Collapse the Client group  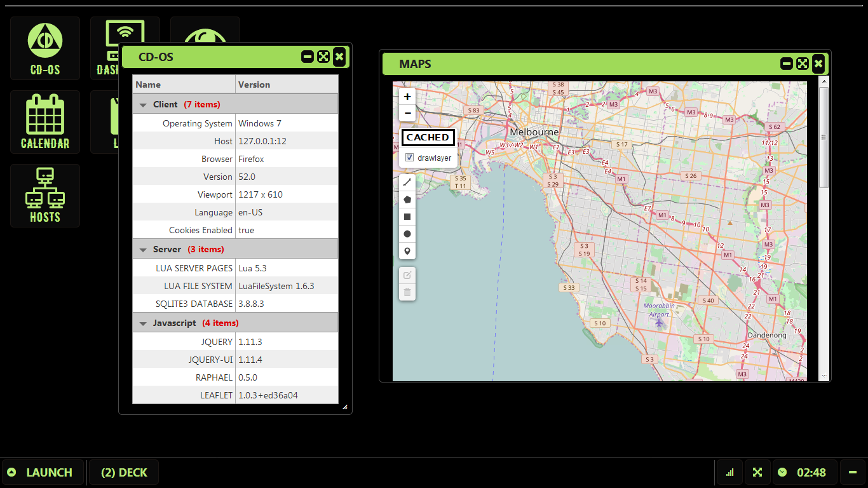[144, 104]
